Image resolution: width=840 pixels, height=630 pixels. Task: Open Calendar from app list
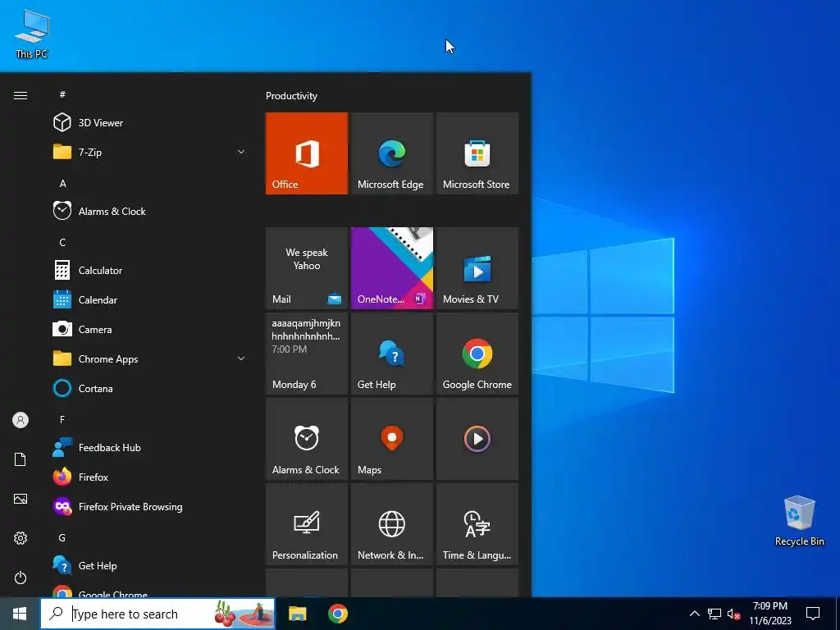click(150, 300)
